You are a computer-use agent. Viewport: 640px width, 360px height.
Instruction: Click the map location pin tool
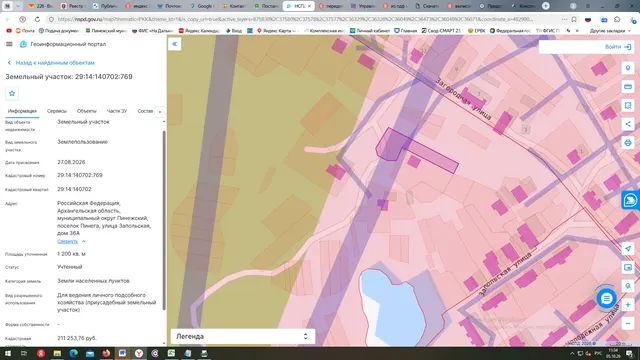tap(628, 68)
